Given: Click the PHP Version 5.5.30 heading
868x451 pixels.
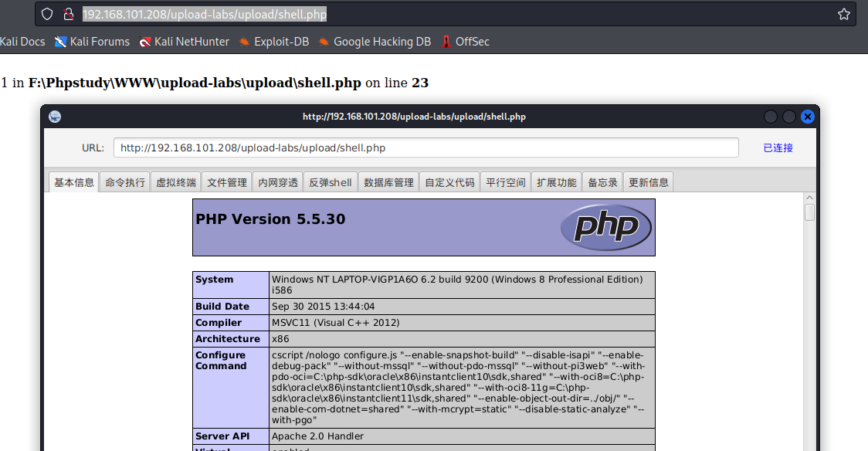Looking at the screenshot, I should (270, 219).
